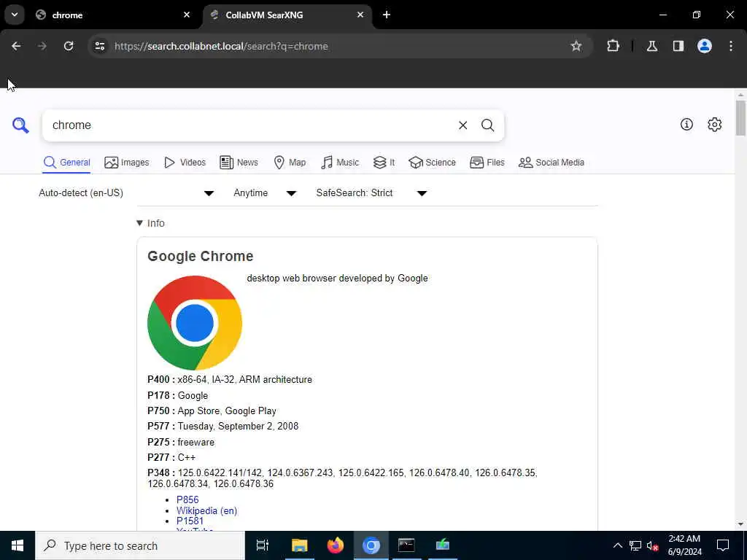Image resolution: width=747 pixels, height=560 pixels.
Task: Select the Music search category
Action: pyautogui.click(x=340, y=163)
